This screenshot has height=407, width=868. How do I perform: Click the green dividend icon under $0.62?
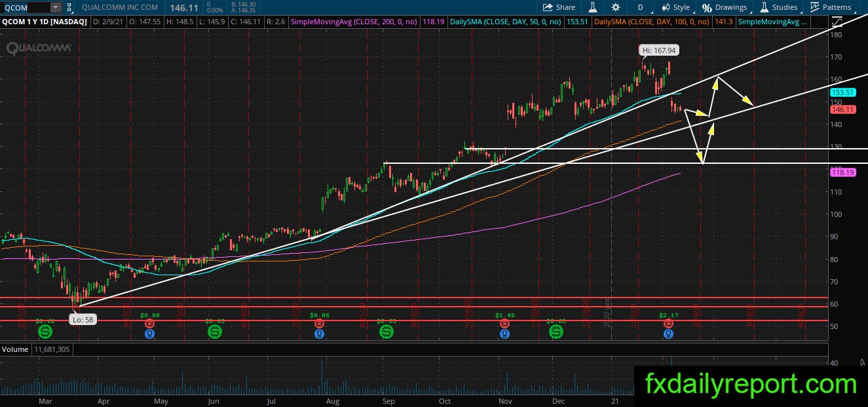point(45,332)
